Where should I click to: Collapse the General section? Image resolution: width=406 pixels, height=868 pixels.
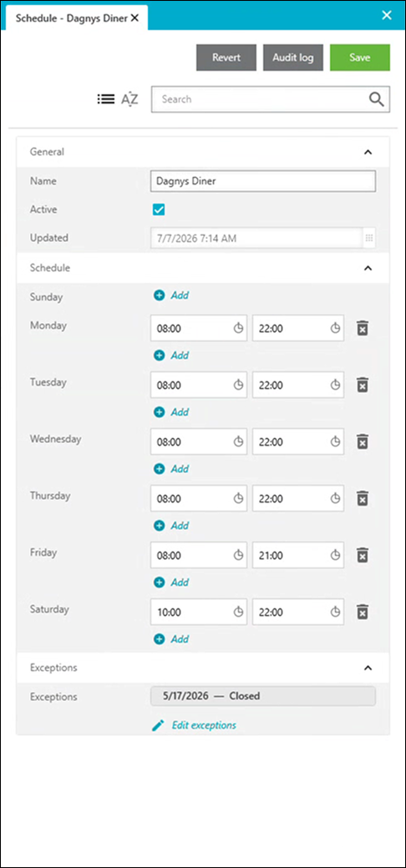(368, 152)
